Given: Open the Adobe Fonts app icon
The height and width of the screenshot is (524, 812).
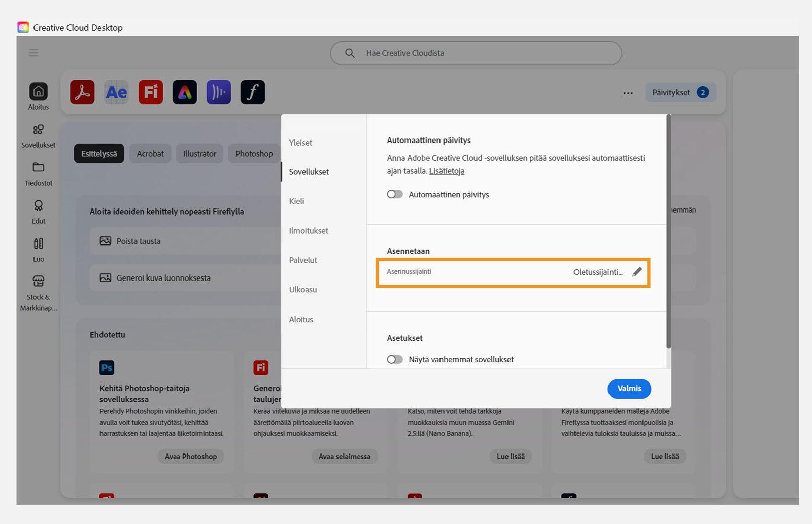Looking at the screenshot, I should tap(253, 92).
